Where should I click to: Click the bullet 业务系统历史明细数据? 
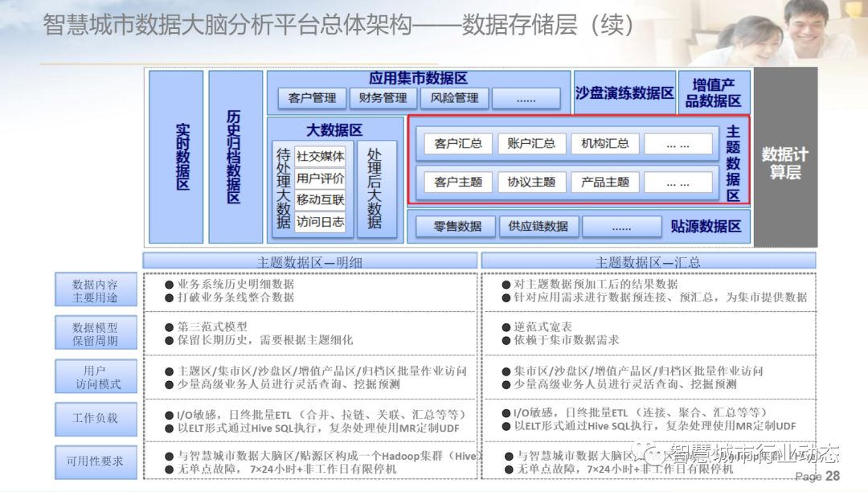pyautogui.click(x=230, y=285)
